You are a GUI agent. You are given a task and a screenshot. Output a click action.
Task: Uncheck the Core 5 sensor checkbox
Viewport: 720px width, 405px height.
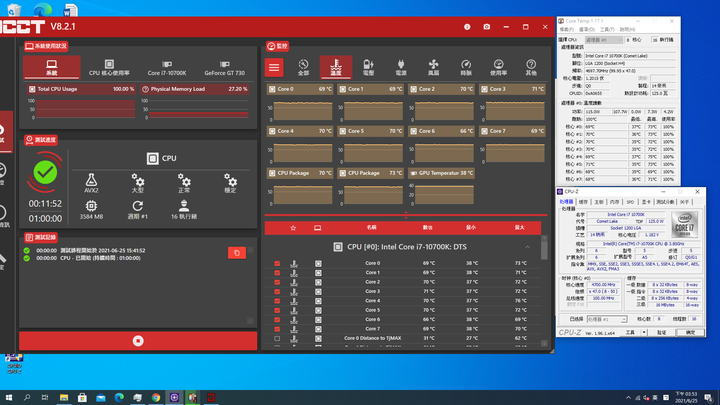pyautogui.click(x=277, y=310)
